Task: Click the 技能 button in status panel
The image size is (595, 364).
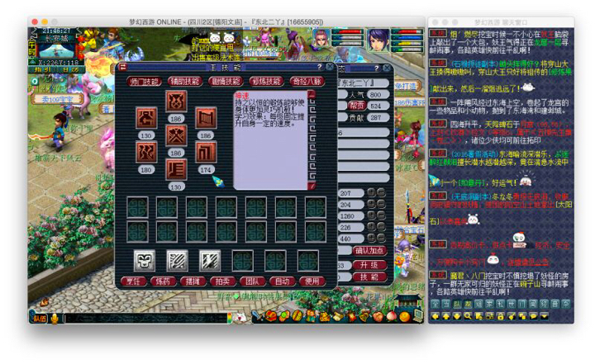Action: [x=369, y=277]
